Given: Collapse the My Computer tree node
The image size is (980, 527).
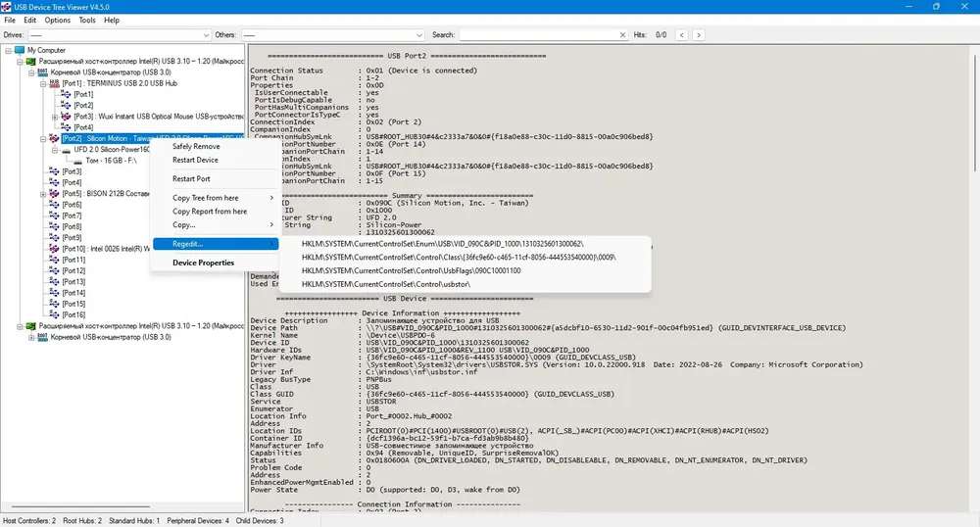Looking at the screenshot, I should pyautogui.click(x=9, y=51).
